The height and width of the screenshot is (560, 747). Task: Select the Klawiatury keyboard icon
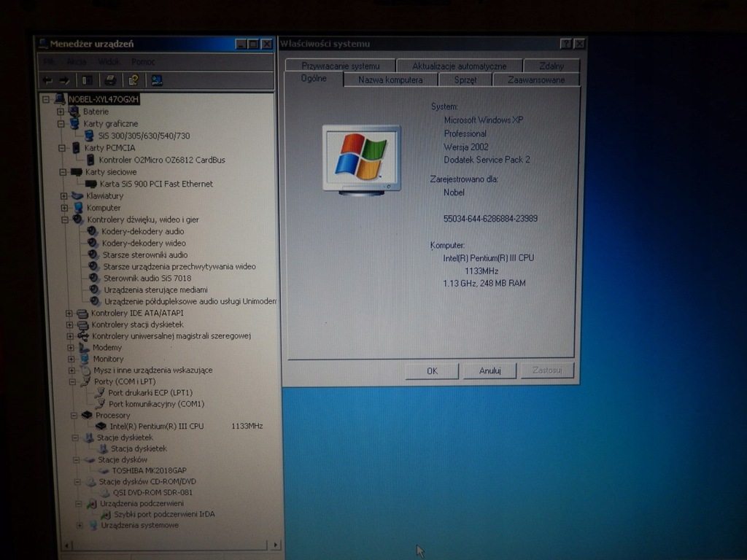pyautogui.click(x=77, y=195)
